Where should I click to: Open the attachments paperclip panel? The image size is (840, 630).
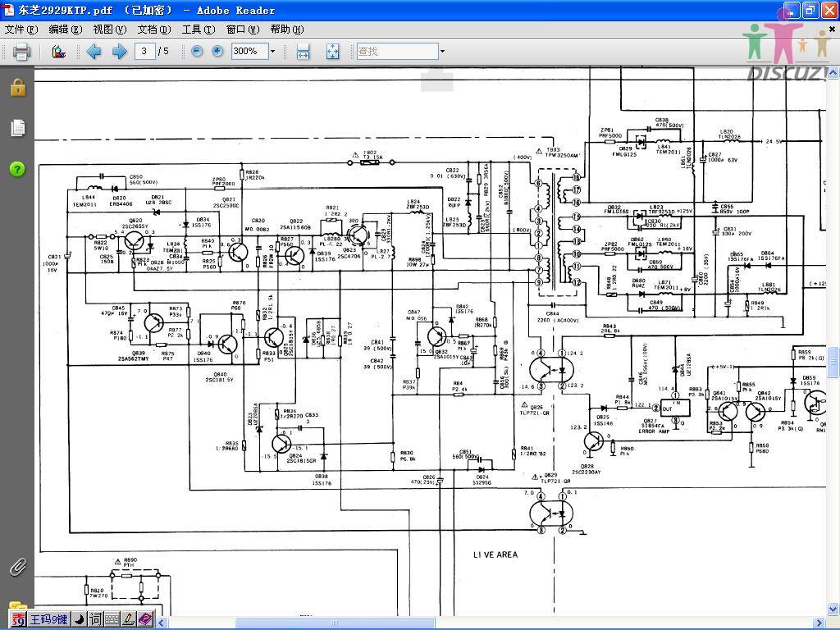pyautogui.click(x=18, y=567)
